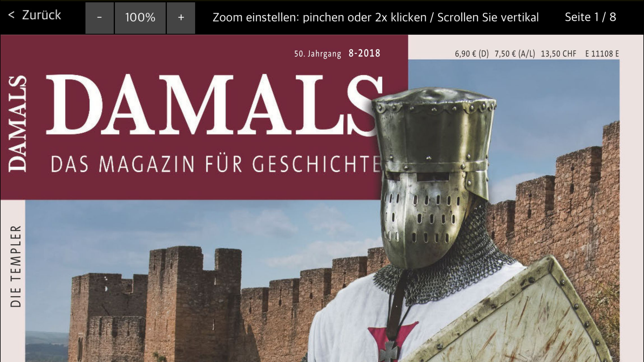Click the DAS MAGAZIN FÜR GESCHICHTE subtitle
Image resolution: width=644 pixels, height=362 pixels.
click(216, 164)
